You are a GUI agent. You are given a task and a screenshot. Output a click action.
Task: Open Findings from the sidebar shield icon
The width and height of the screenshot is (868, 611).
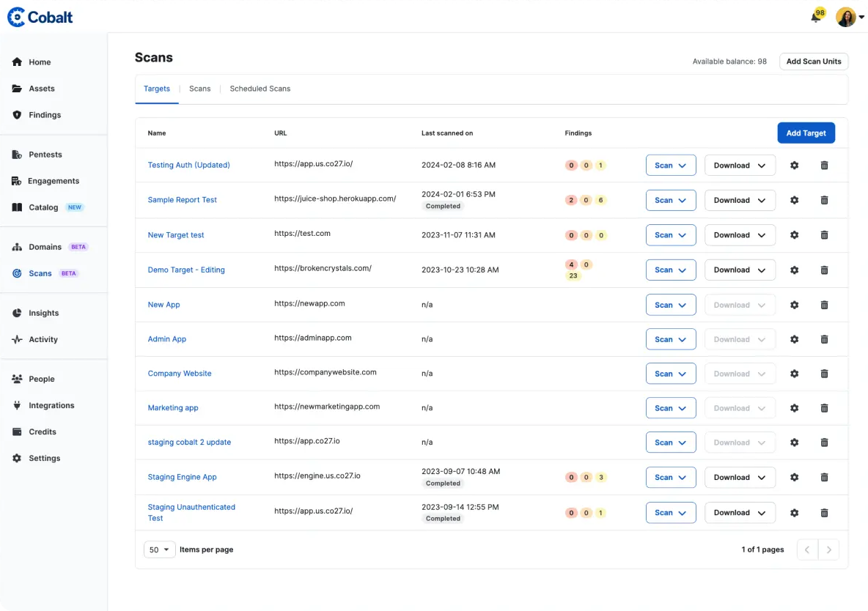17,115
